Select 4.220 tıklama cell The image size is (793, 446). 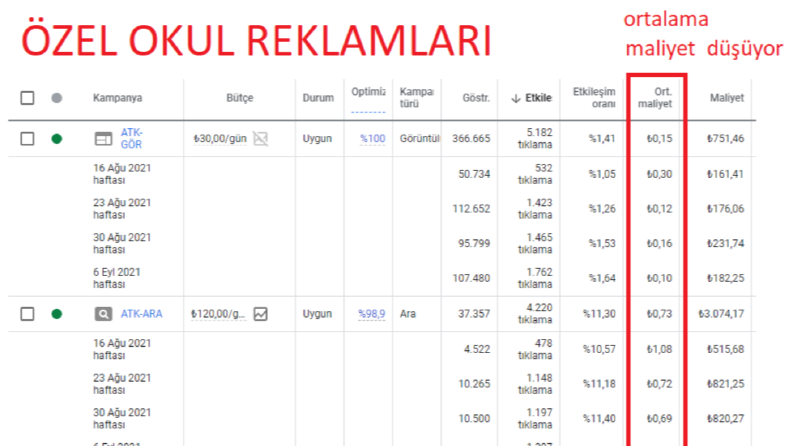point(535,314)
